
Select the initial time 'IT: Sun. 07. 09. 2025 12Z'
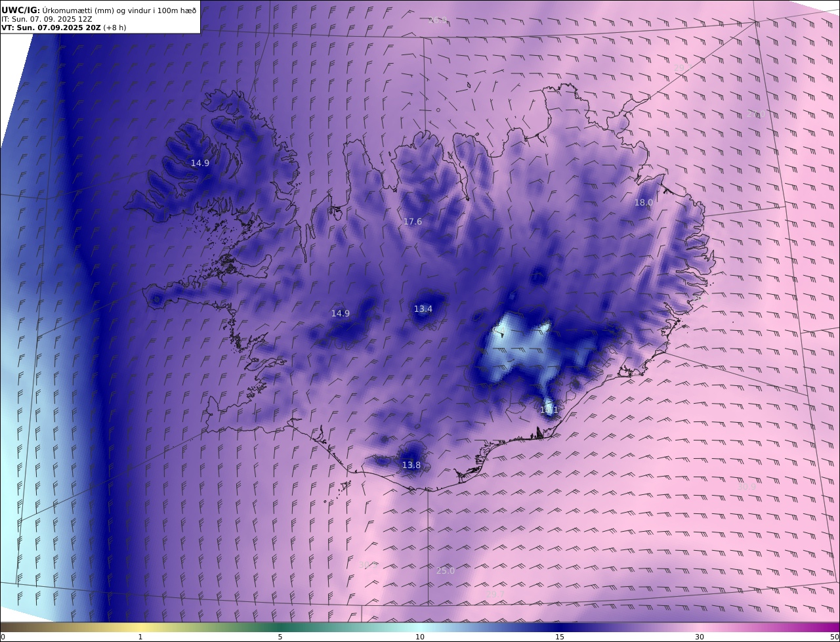coord(47,20)
